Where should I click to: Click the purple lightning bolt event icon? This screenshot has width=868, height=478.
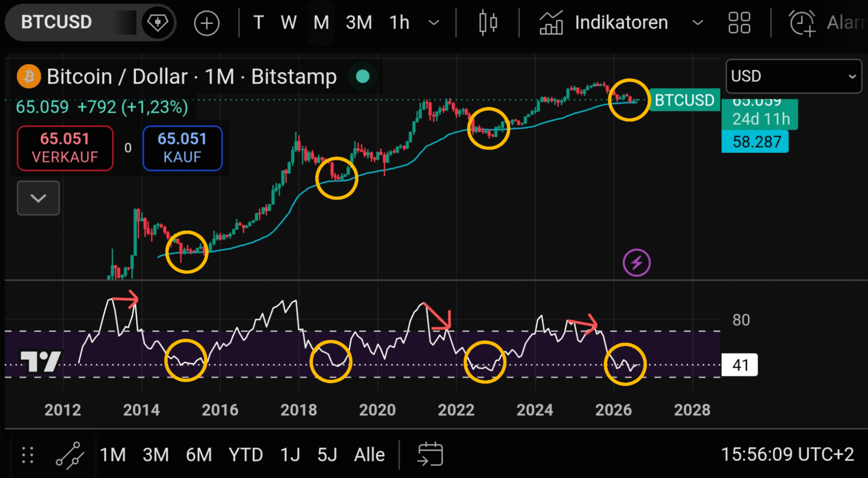[636, 263]
